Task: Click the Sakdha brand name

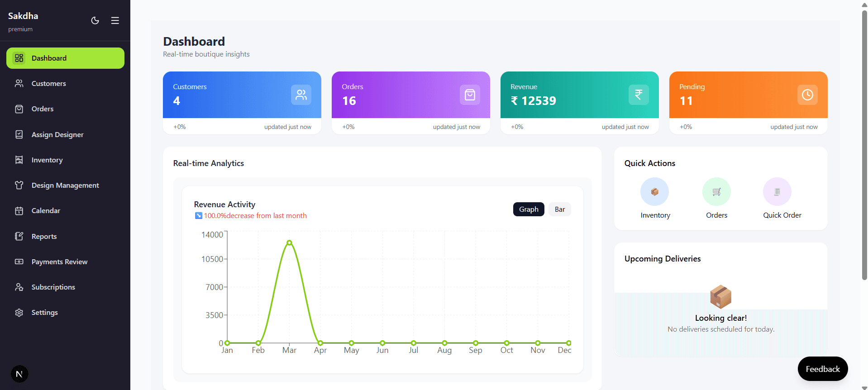Action: [x=23, y=16]
